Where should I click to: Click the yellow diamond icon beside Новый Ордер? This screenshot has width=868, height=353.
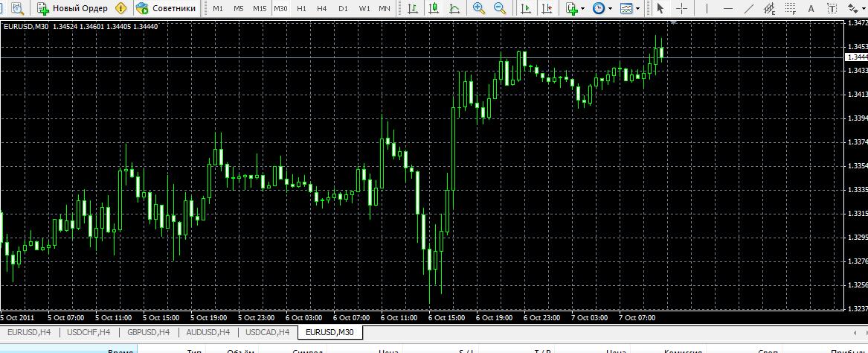(121, 8)
